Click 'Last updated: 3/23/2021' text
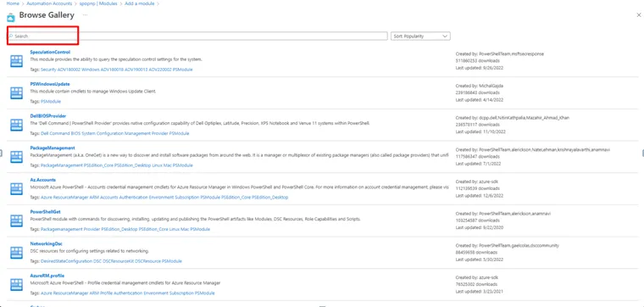The height and width of the screenshot is (307, 644). click(x=480, y=292)
